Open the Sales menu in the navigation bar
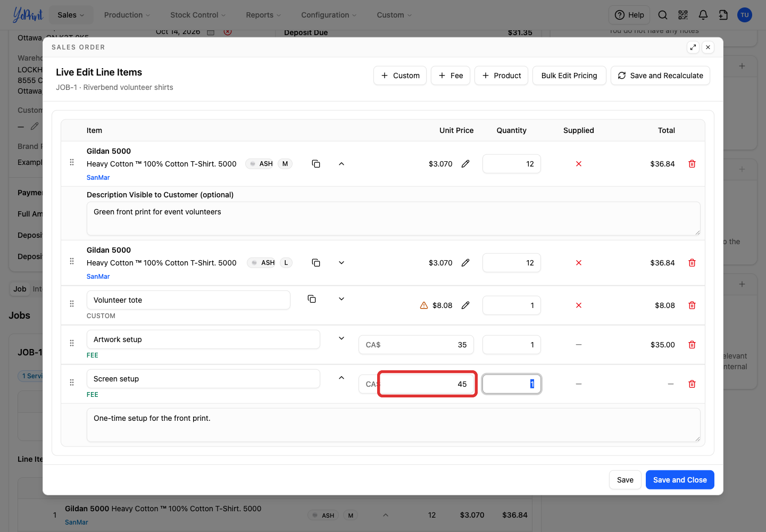The height and width of the screenshot is (532, 766). 71,15
